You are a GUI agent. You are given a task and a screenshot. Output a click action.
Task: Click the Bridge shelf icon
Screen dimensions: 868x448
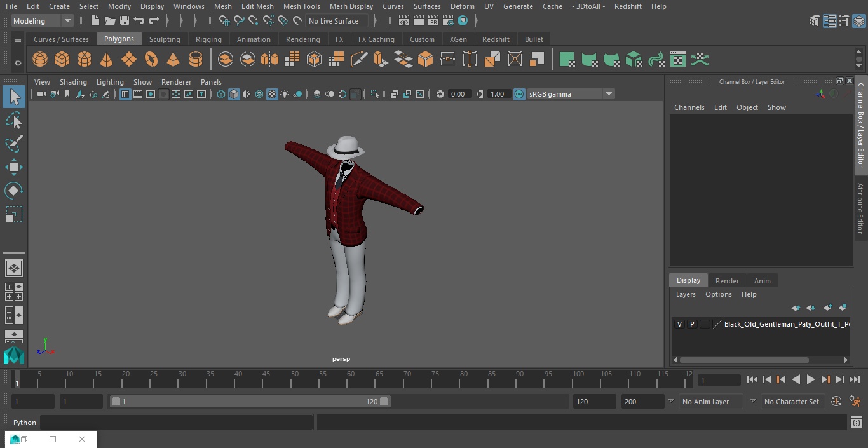pos(403,60)
